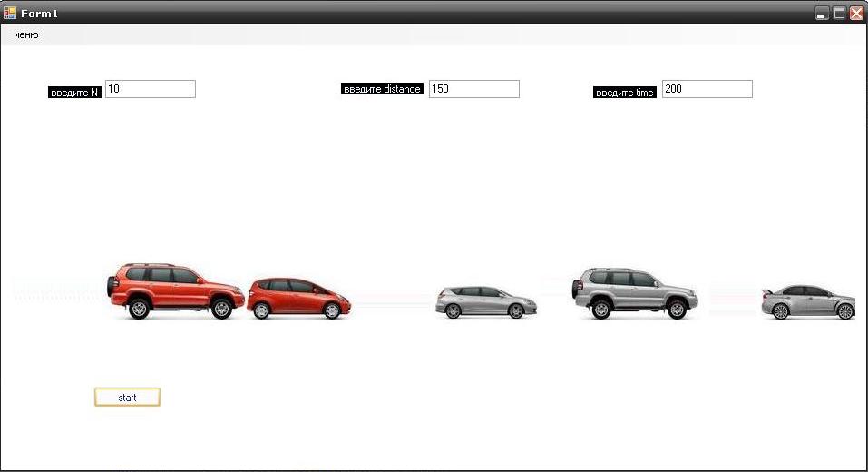Select the silver sedan with rear spoiler
Screen dimensions: 868x472
[809, 302]
